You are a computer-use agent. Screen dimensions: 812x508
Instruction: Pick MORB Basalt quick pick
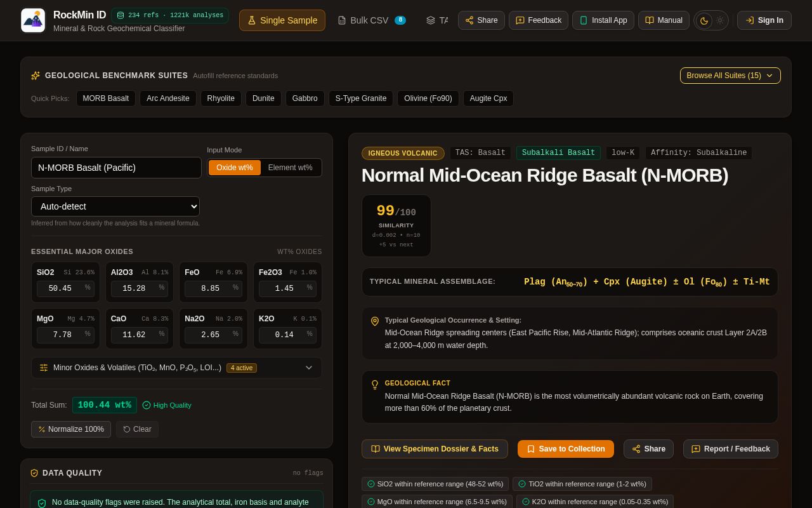(x=106, y=98)
